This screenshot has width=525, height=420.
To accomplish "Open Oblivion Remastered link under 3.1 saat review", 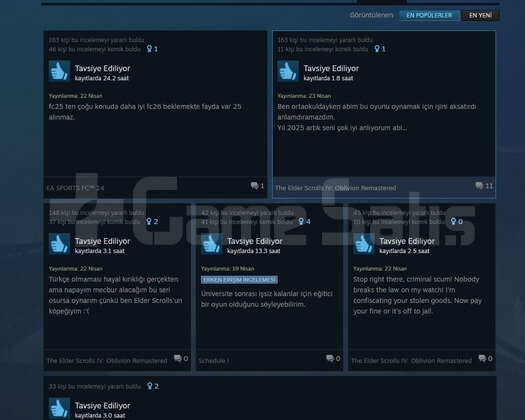I will (107, 361).
